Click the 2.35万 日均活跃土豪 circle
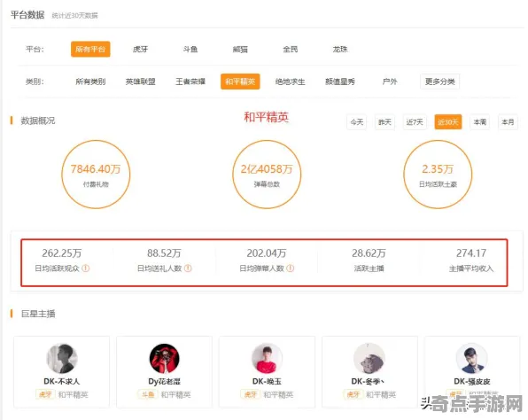The width and height of the screenshot is (528, 420). 438,175
